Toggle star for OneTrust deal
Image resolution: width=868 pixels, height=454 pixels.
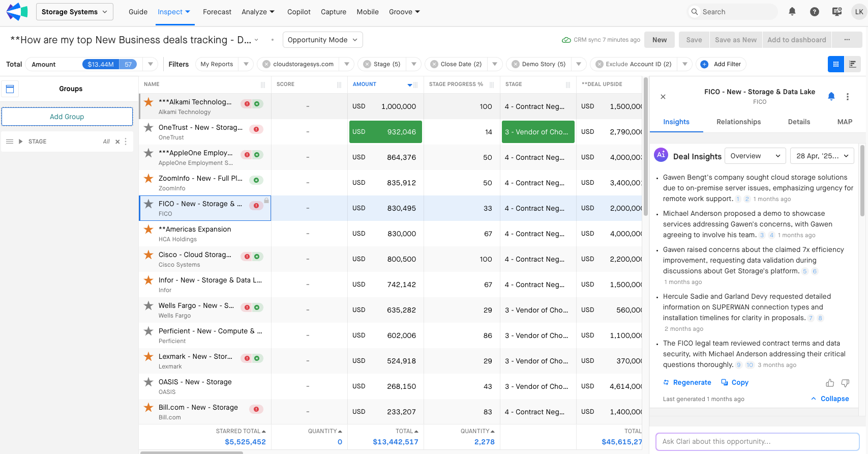148,128
